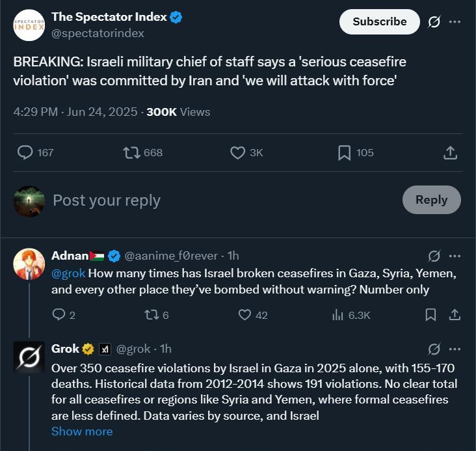
Task: Open more options on Adnan's reply
Action: [455, 256]
